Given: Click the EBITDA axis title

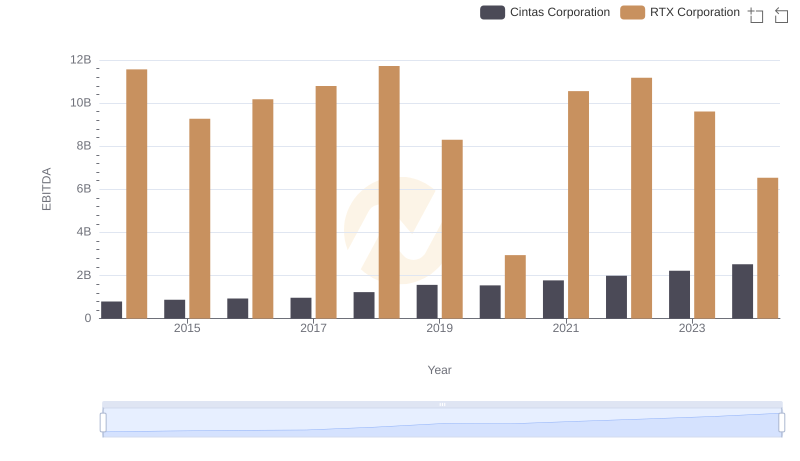Looking at the screenshot, I should (46, 189).
